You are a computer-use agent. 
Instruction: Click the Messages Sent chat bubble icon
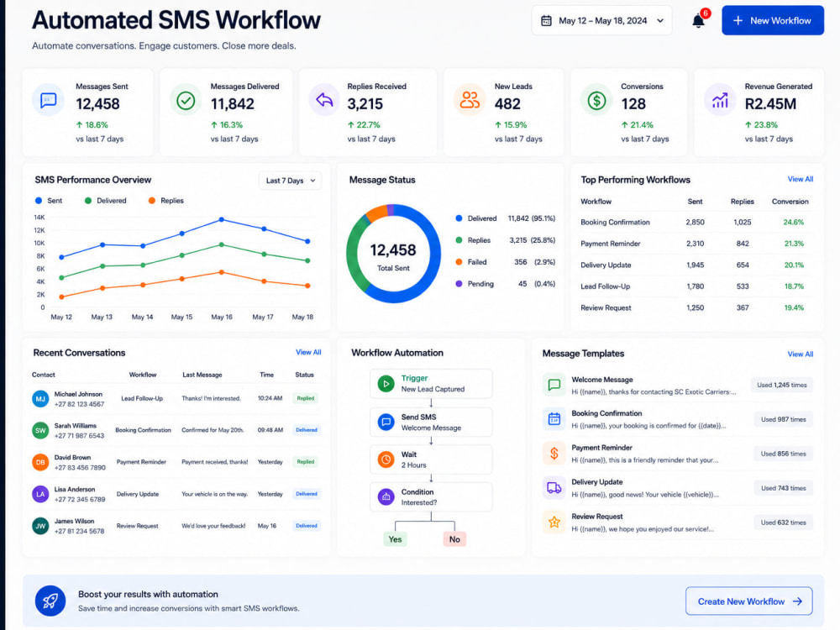click(48, 100)
